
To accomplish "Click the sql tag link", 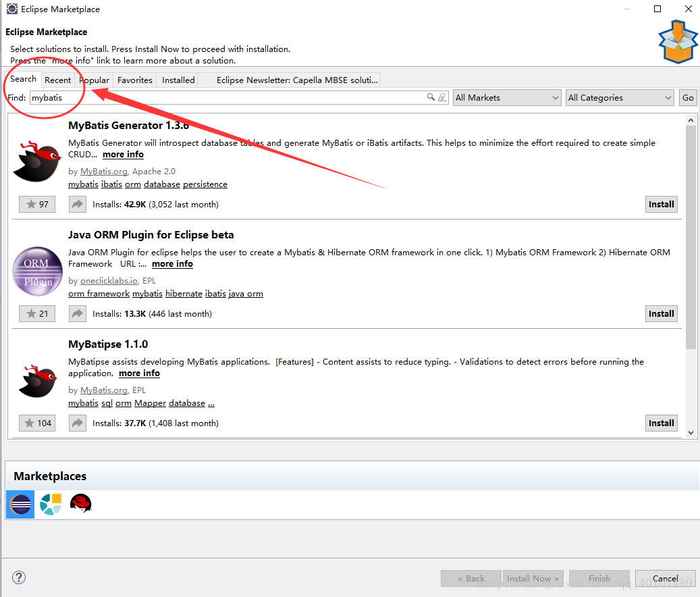I will (x=107, y=403).
